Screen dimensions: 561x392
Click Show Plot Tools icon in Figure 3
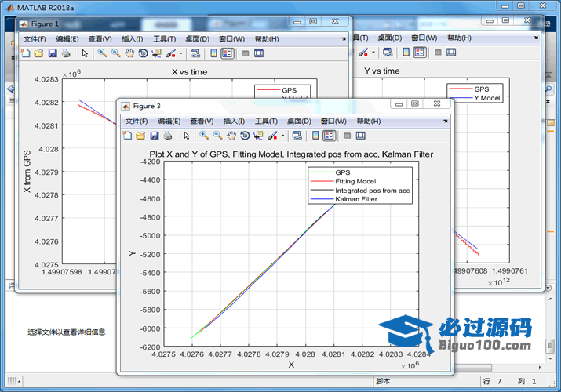tap(361, 136)
